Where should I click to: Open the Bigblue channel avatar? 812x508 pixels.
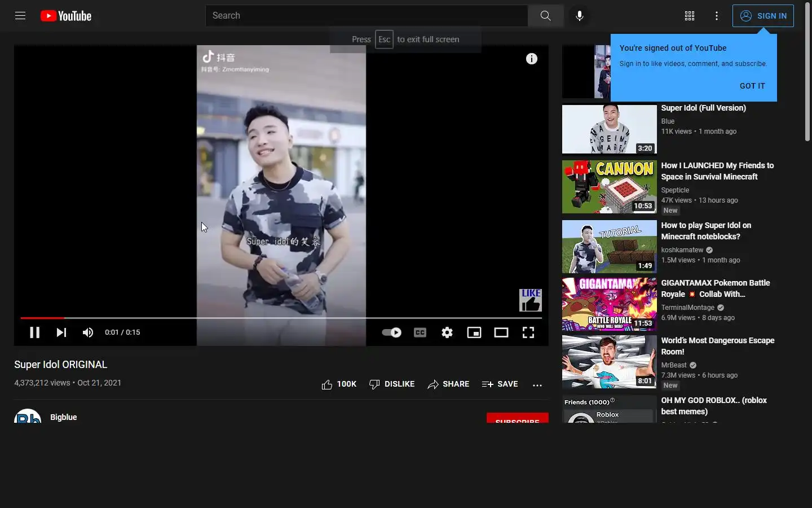(x=28, y=416)
